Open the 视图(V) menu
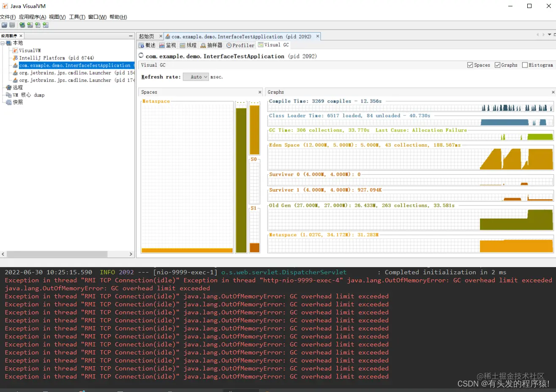 coord(57,17)
